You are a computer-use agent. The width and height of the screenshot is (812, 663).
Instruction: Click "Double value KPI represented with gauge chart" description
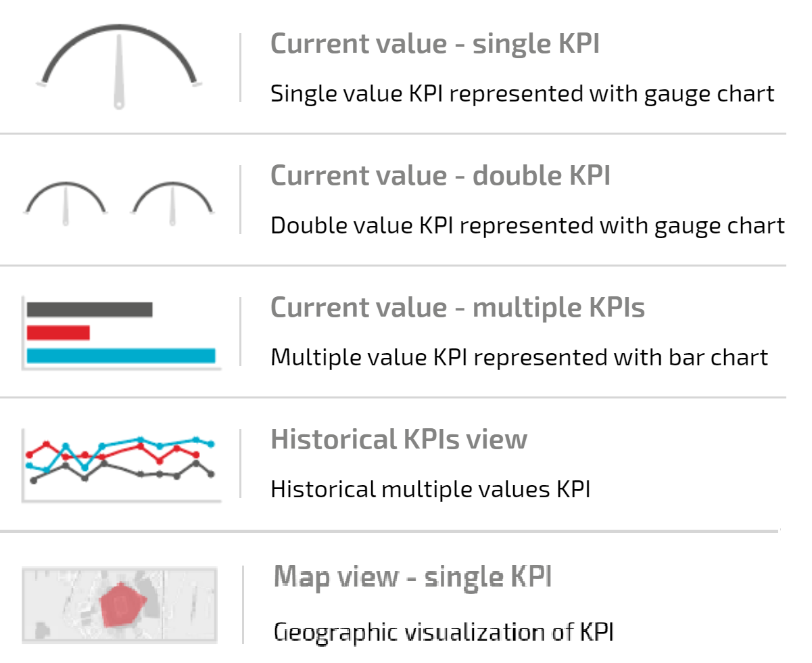[x=527, y=225]
